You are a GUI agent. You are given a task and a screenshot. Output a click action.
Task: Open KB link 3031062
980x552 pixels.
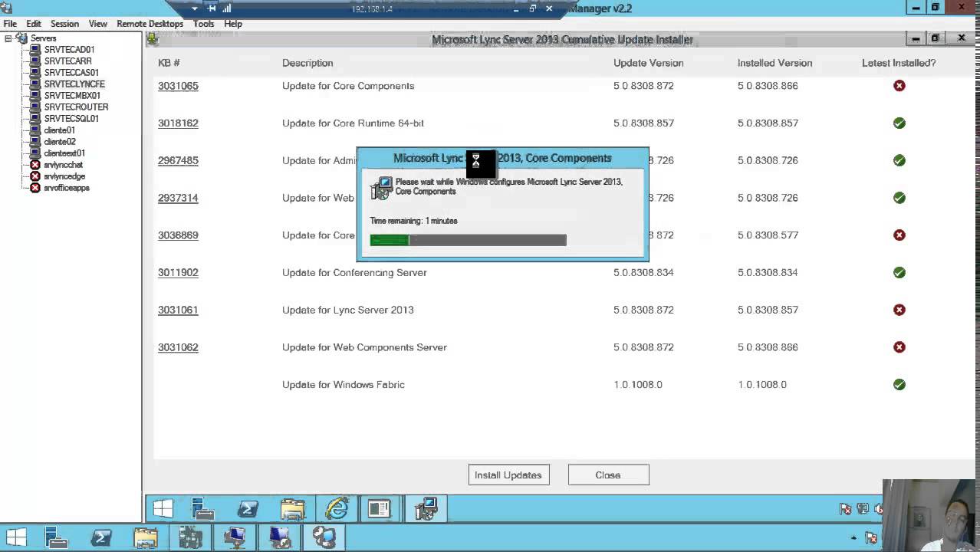(178, 347)
